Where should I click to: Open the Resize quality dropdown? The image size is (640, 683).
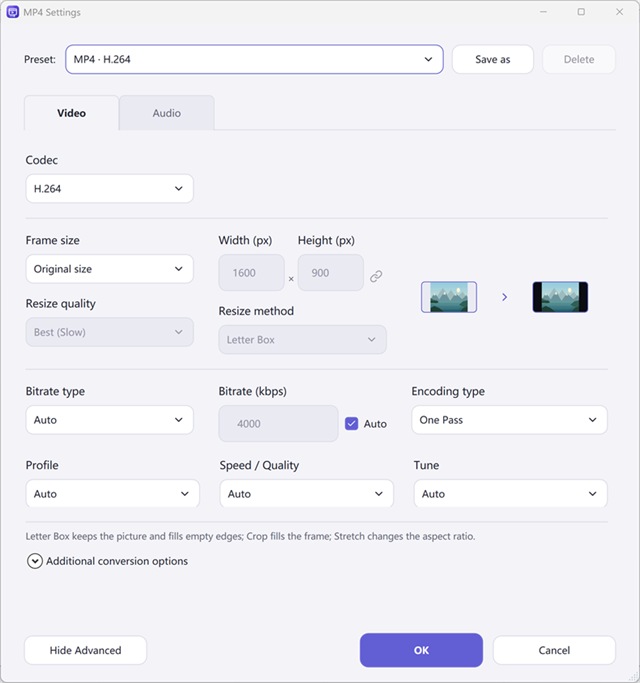[x=109, y=332]
